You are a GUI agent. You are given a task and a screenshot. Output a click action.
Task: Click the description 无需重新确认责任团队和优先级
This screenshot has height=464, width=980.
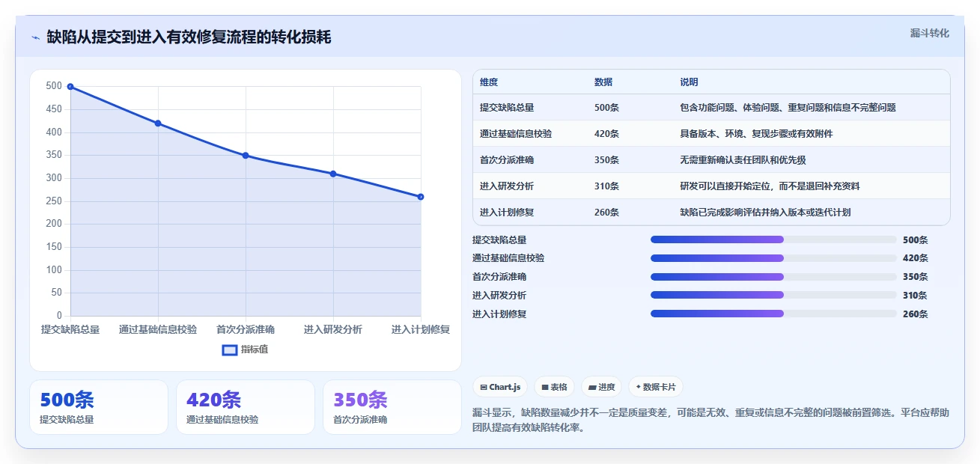click(x=743, y=160)
